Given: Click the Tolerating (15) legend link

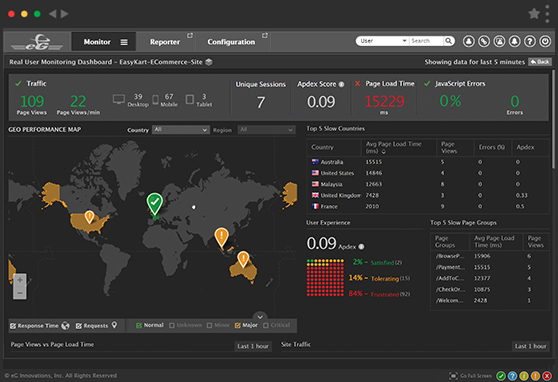Looking at the screenshot, I should point(390,279).
